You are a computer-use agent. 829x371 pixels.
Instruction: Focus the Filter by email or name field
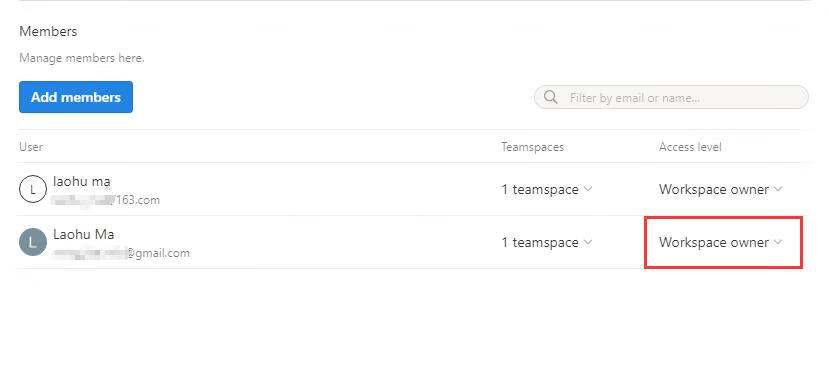tap(671, 97)
